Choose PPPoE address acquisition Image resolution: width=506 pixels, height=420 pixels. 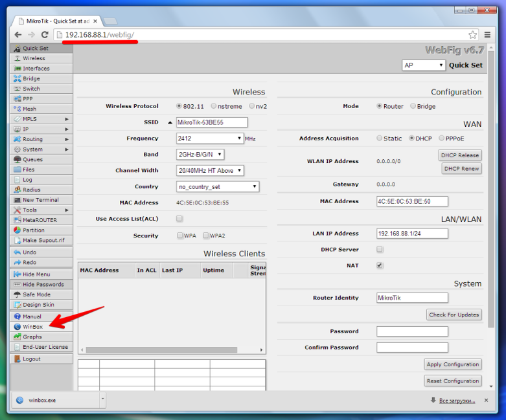(441, 138)
